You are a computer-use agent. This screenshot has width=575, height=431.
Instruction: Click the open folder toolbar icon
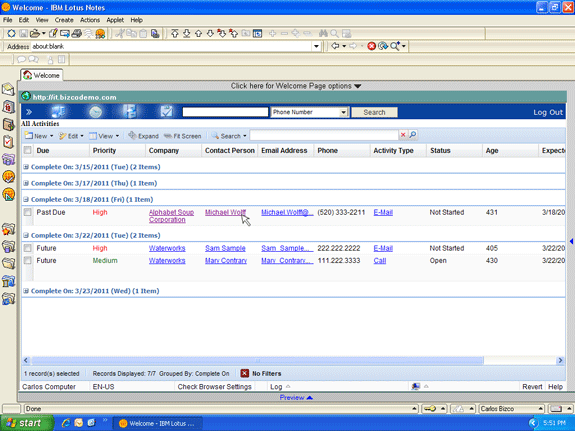coord(35,34)
